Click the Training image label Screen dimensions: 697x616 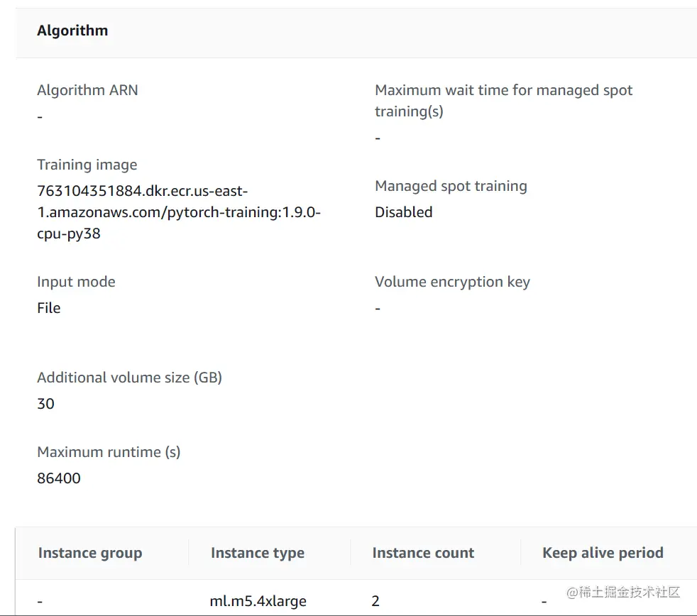click(x=87, y=165)
